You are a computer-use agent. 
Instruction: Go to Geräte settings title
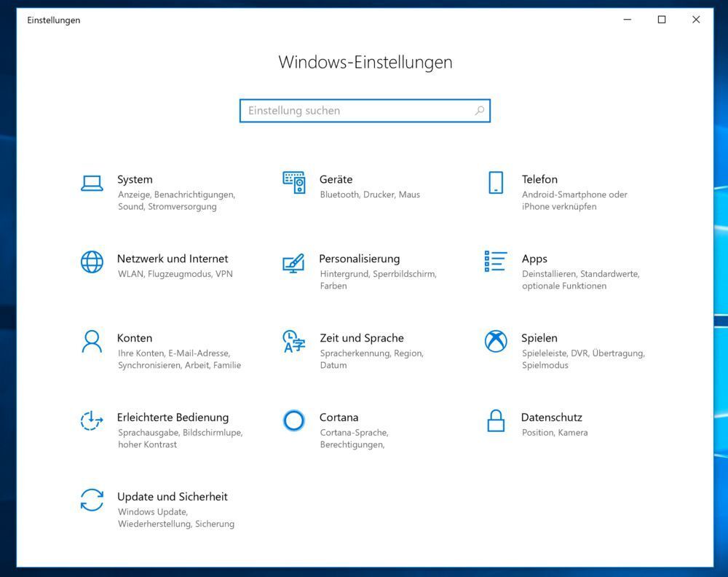click(336, 179)
